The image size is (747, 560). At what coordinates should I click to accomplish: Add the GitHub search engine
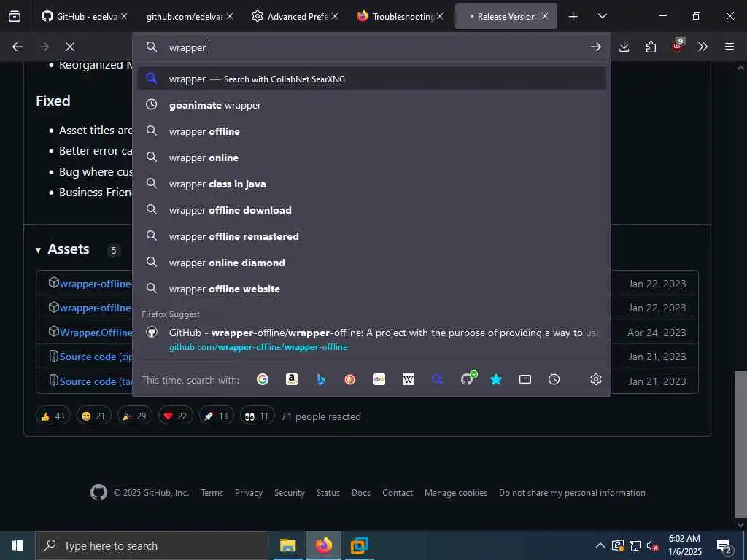tap(468, 378)
